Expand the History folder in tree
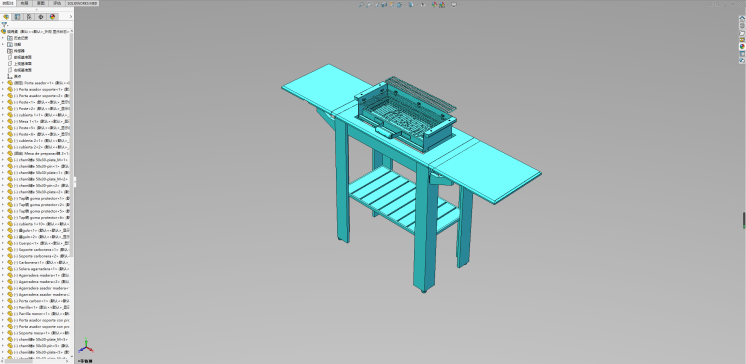The width and height of the screenshot is (746, 364). tap(3, 38)
